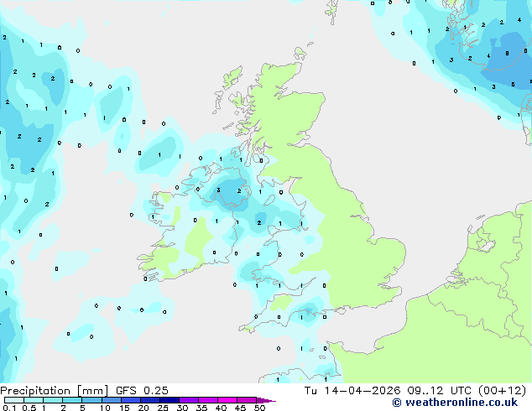
Task: Click the 15–20 mm legend color swatch
Action: click(x=130, y=400)
